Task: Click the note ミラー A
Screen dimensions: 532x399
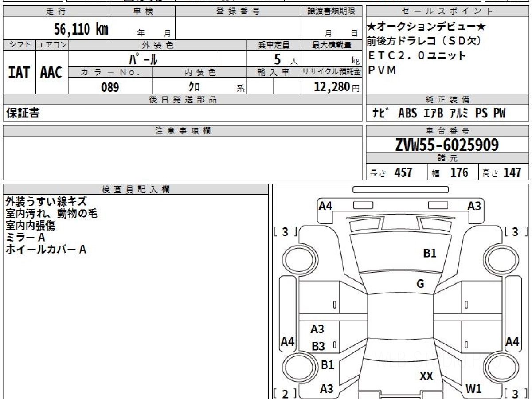Action: pyautogui.click(x=26, y=238)
